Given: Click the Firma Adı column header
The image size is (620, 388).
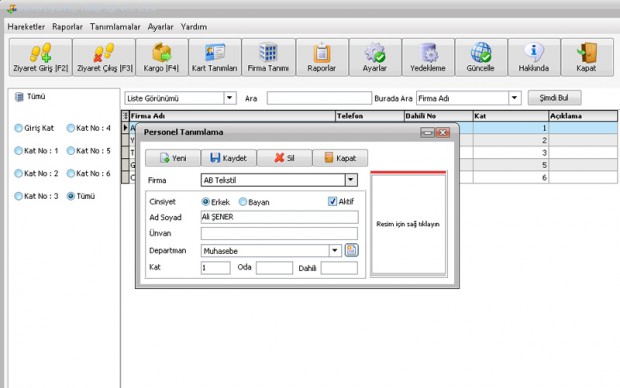Looking at the screenshot, I should [232, 116].
